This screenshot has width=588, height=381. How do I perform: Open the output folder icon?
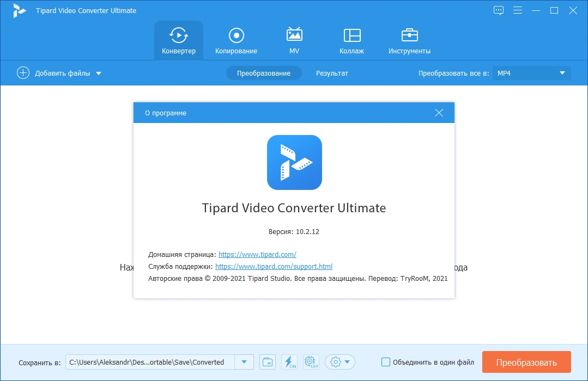(268, 362)
